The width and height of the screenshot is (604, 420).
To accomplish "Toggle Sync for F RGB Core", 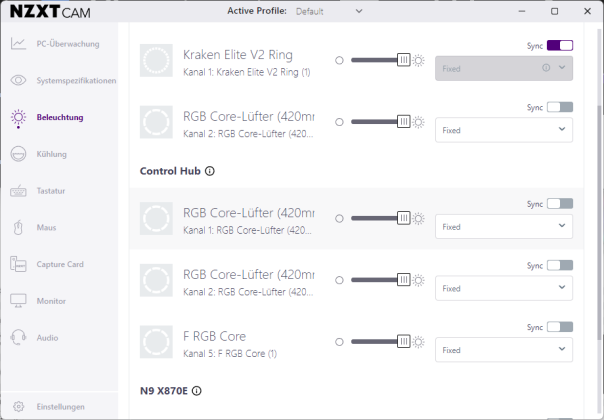I will 560,327.
